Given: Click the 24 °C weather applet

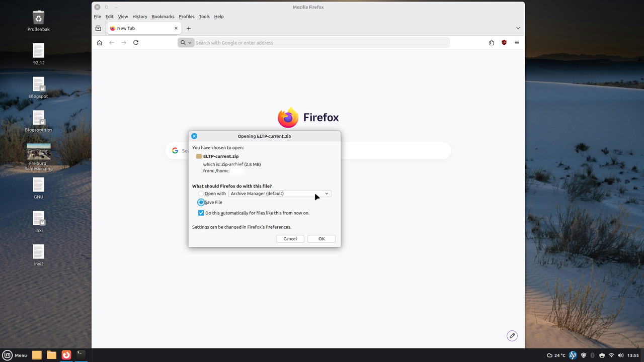Looking at the screenshot, I should (x=556, y=355).
